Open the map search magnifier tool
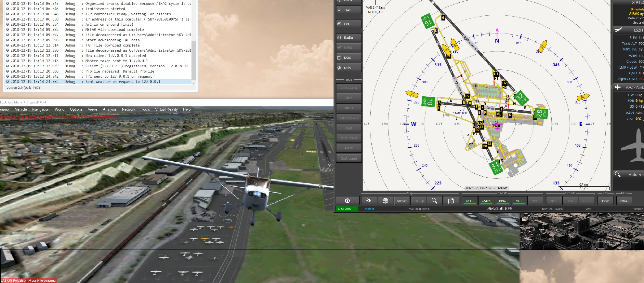 pos(434,201)
